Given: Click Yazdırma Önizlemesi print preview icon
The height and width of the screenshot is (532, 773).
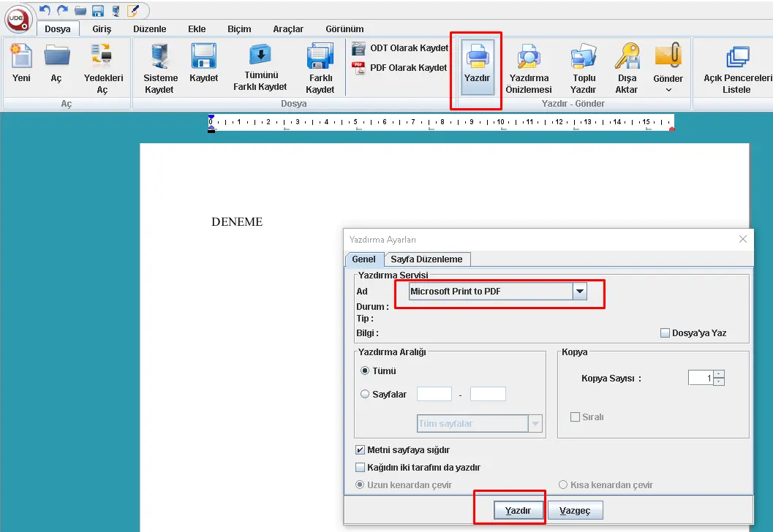Looking at the screenshot, I should (x=528, y=57).
